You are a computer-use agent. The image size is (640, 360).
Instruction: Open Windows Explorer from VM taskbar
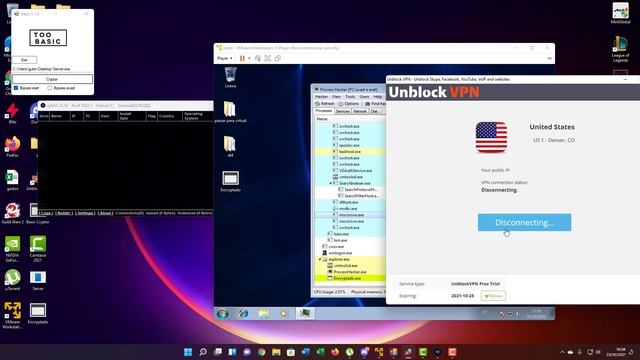pos(264,313)
